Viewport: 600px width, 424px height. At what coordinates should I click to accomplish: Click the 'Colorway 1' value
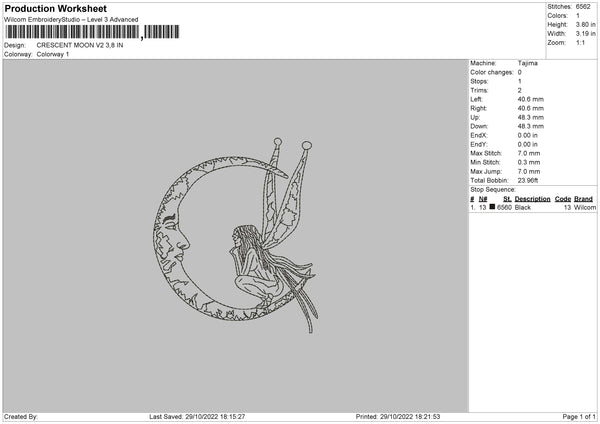click(53, 54)
